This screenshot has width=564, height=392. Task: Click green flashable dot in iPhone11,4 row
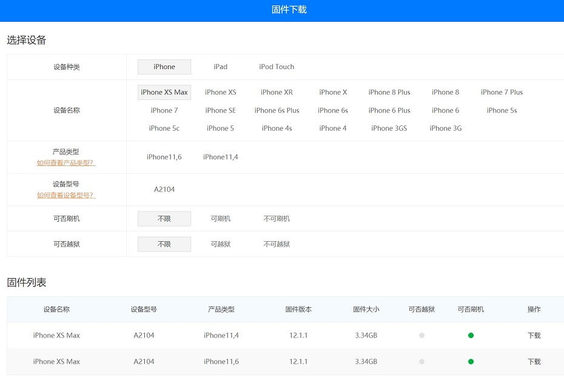pyautogui.click(x=471, y=335)
